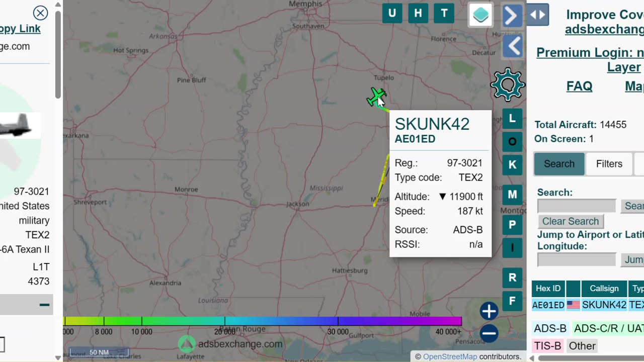Sort by Hex ID column header
This screenshot has width=644, height=362.
click(548, 289)
